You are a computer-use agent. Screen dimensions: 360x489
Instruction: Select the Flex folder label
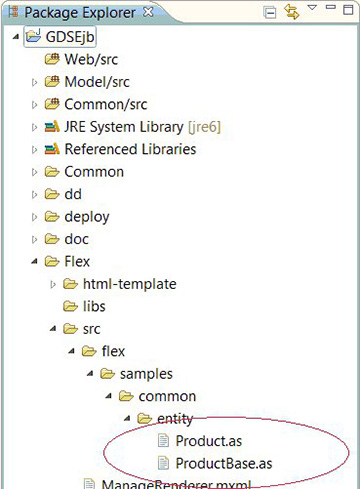pos(77,262)
